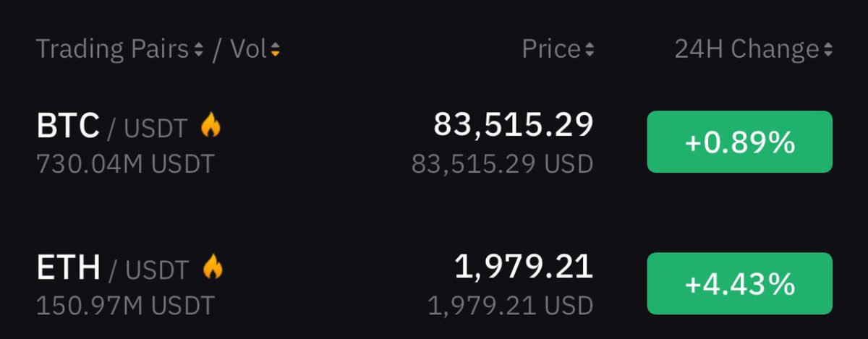Image resolution: width=868 pixels, height=339 pixels.
Task: Select the Trading Pairs column header
Action: tap(113, 49)
